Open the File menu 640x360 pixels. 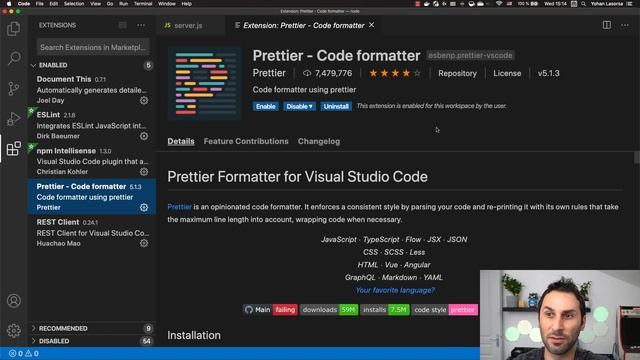click(40, 4)
